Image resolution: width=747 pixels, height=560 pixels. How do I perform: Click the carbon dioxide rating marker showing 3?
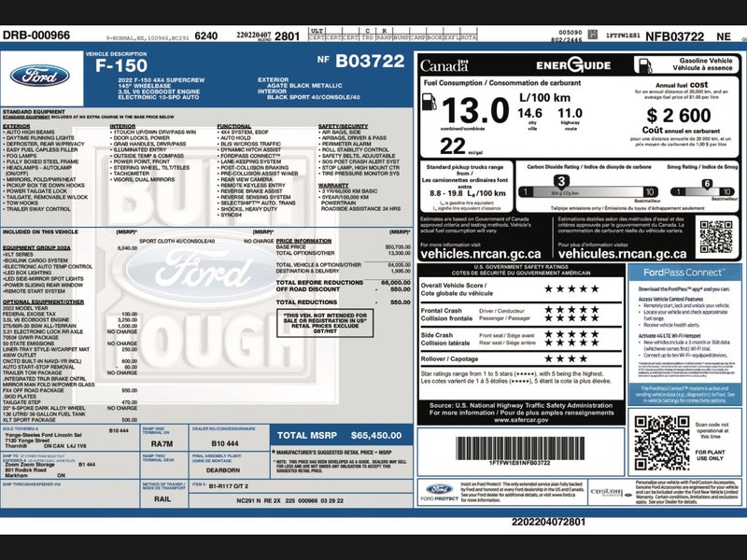tap(562, 181)
